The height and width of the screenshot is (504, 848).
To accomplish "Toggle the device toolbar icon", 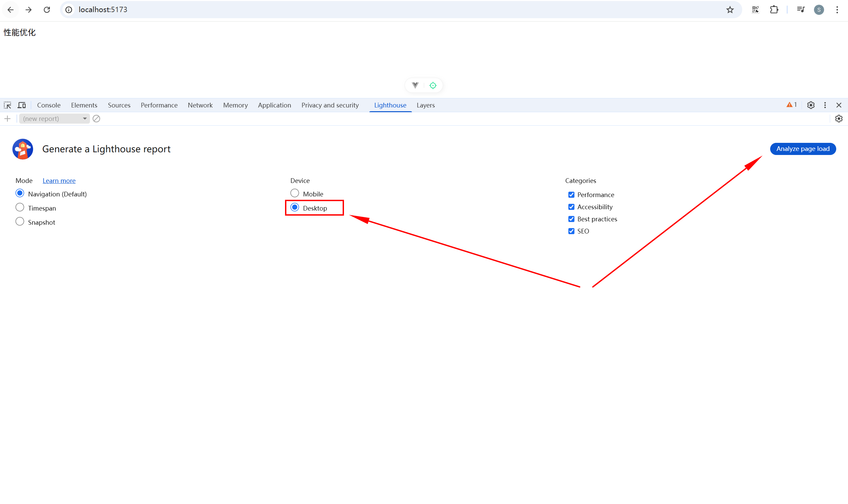I will [22, 105].
